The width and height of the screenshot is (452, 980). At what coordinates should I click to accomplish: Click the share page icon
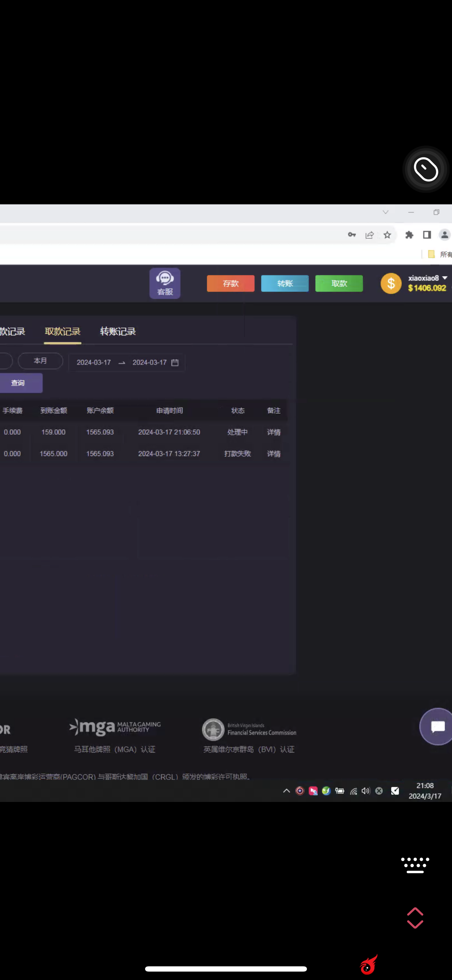[x=369, y=235]
